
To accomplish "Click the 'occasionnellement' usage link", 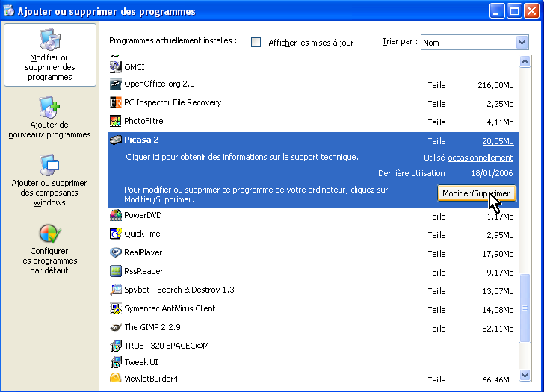I will click(x=480, y=158).
